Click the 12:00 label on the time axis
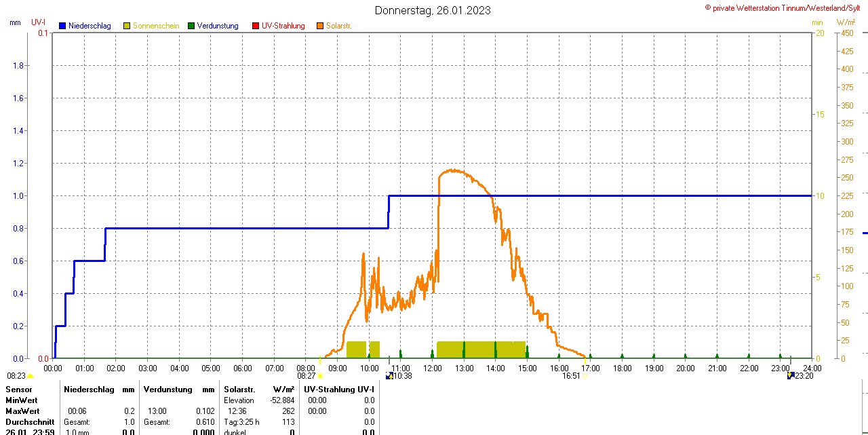The width and height of the screenshot is (868, 435). click(433, 368)
